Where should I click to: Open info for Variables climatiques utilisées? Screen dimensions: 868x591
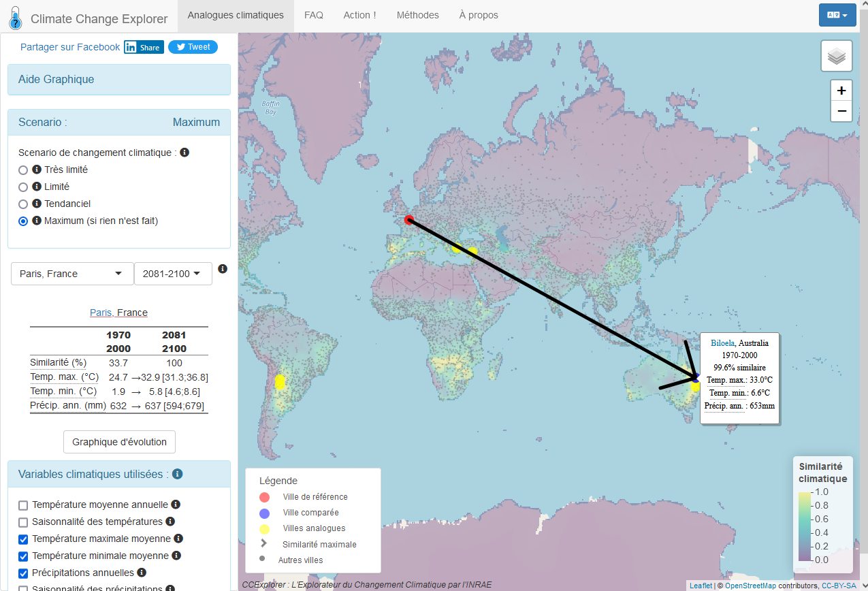(x=177, y=474)
